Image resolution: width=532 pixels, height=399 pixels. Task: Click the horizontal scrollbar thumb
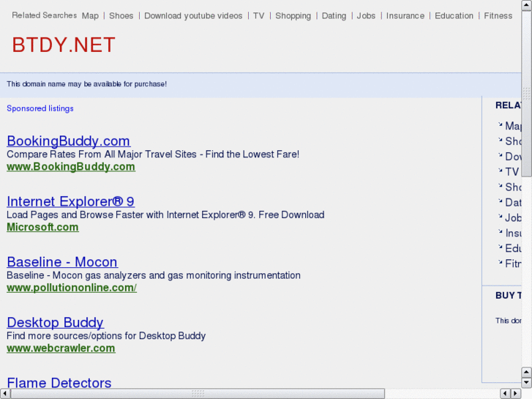[198, 394]
